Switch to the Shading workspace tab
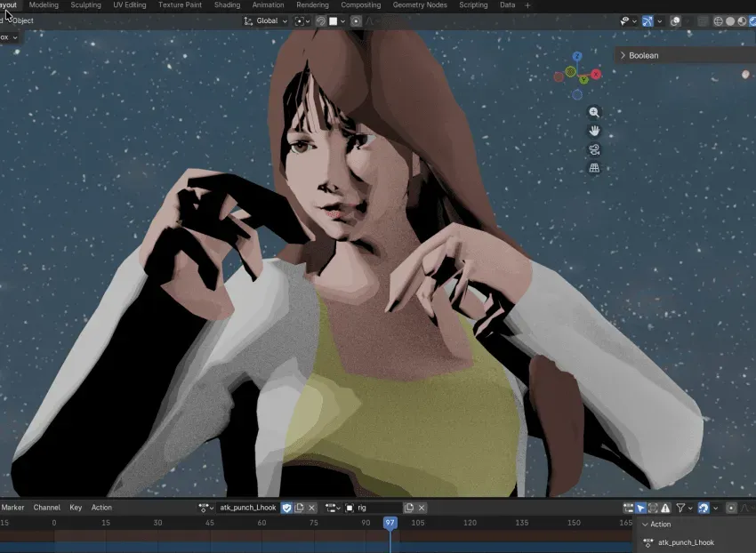The height and width of the screenshot is (553, 756). coord(227,5)
